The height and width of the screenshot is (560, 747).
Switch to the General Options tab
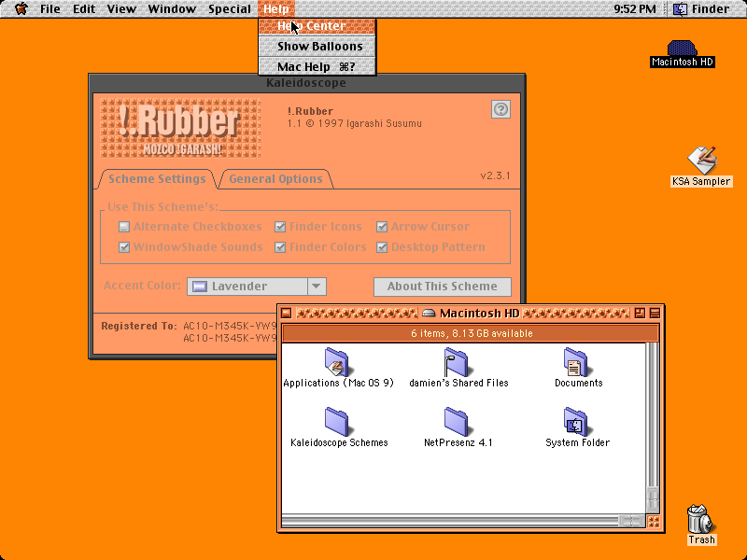tap(275, 179)
